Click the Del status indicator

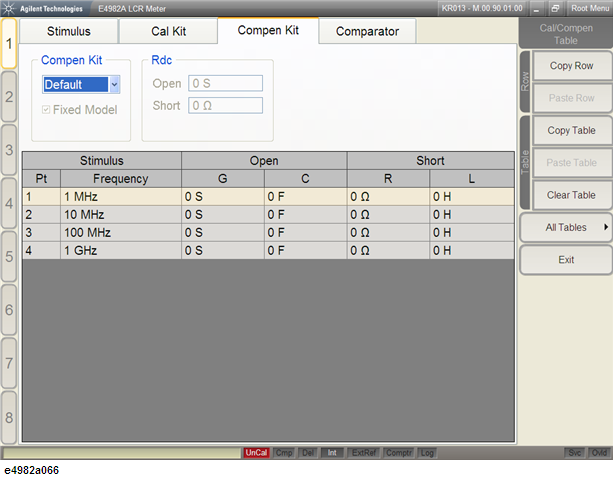tap(308, 453)
